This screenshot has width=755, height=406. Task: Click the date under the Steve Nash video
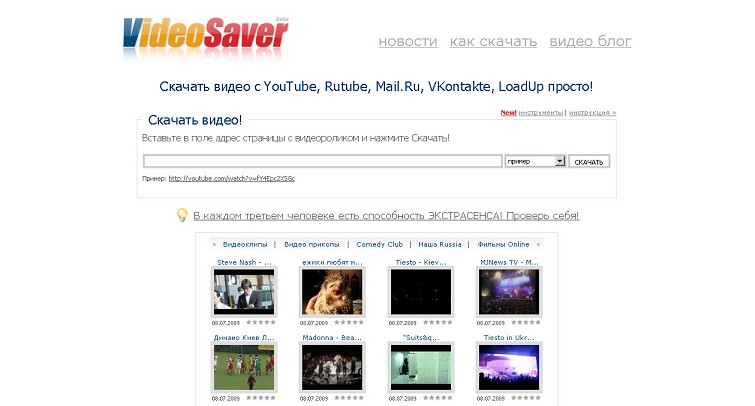225,323
